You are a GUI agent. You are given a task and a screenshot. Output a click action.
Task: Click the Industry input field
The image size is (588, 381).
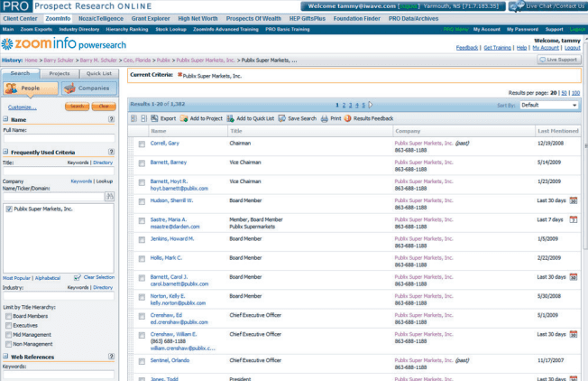tap(59, 295)
